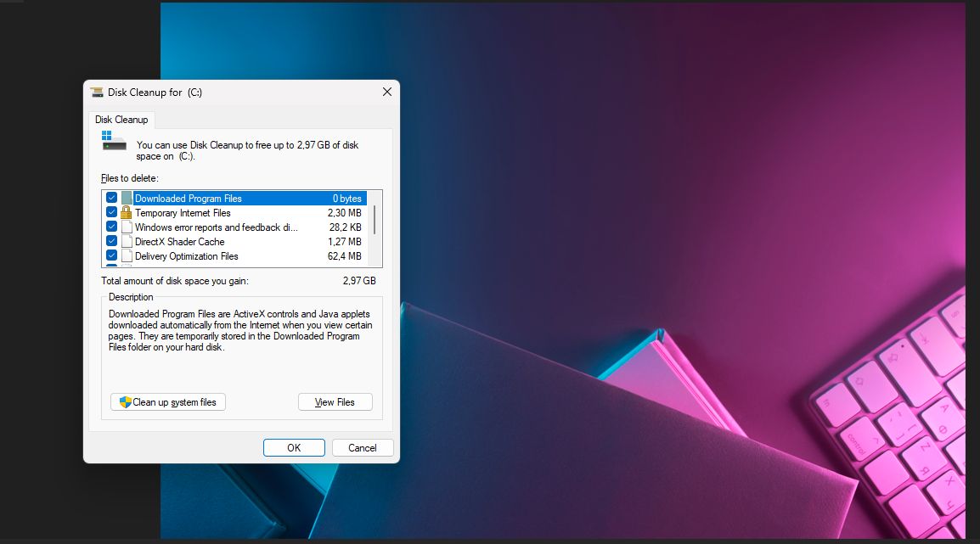
Task: Open View Files
Action: click(x=335, y=402)
